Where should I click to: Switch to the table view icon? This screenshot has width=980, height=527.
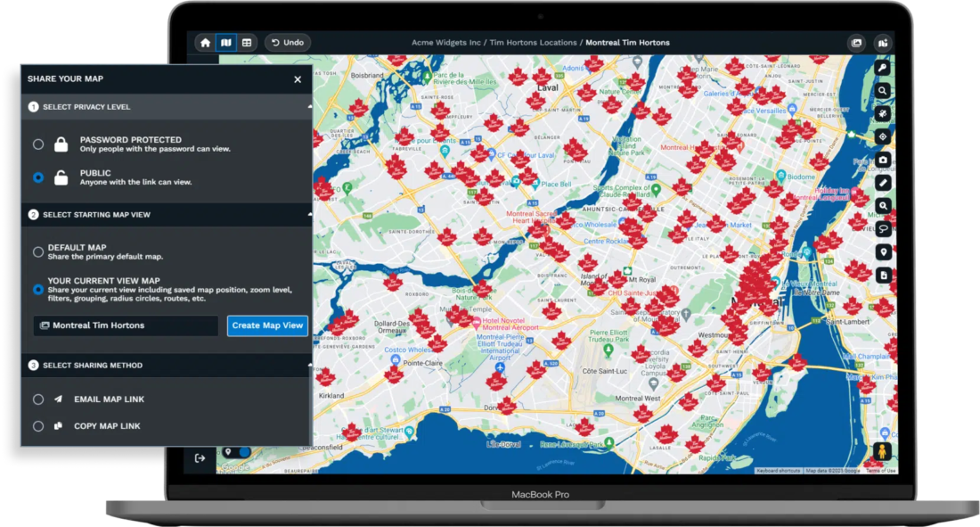[x=247, y=42]
